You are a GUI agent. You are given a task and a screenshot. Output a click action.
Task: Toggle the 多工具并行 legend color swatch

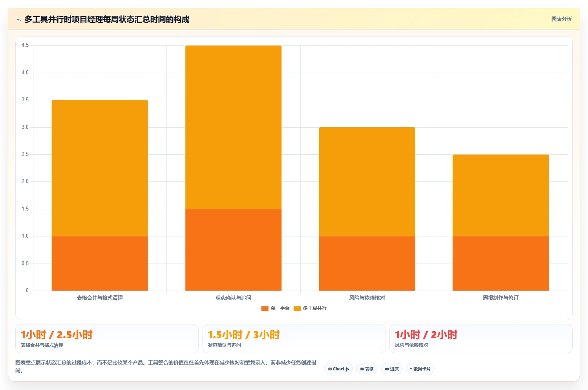[x=297, y=308]
